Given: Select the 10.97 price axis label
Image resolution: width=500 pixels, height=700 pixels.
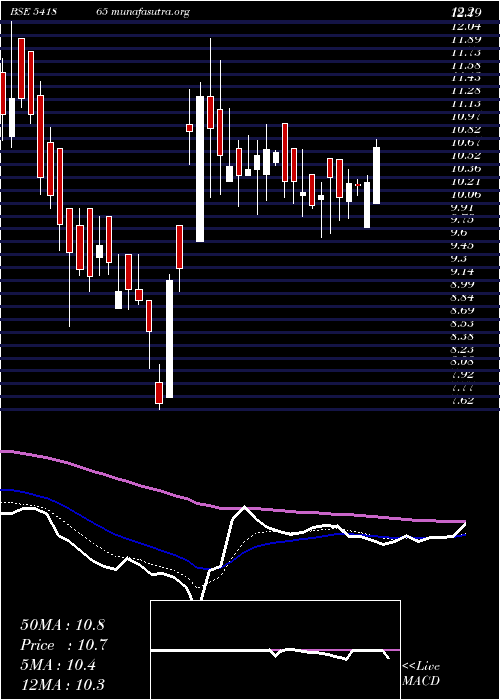Looking at the screenshot, I should tap(466, 117).
